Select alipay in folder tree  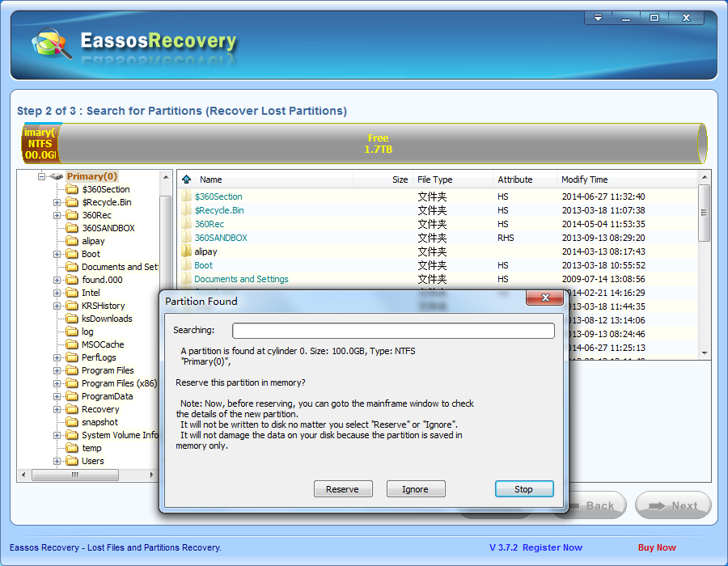click(93, 241)
